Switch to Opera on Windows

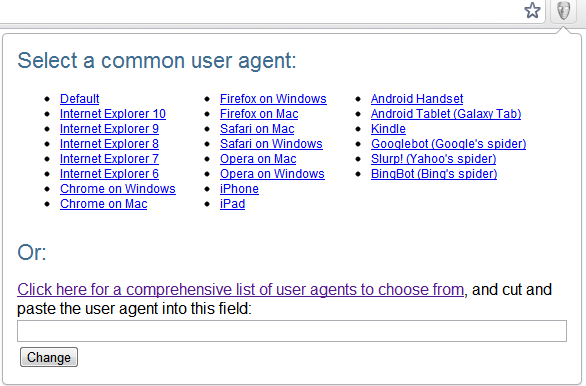(272, 174)
